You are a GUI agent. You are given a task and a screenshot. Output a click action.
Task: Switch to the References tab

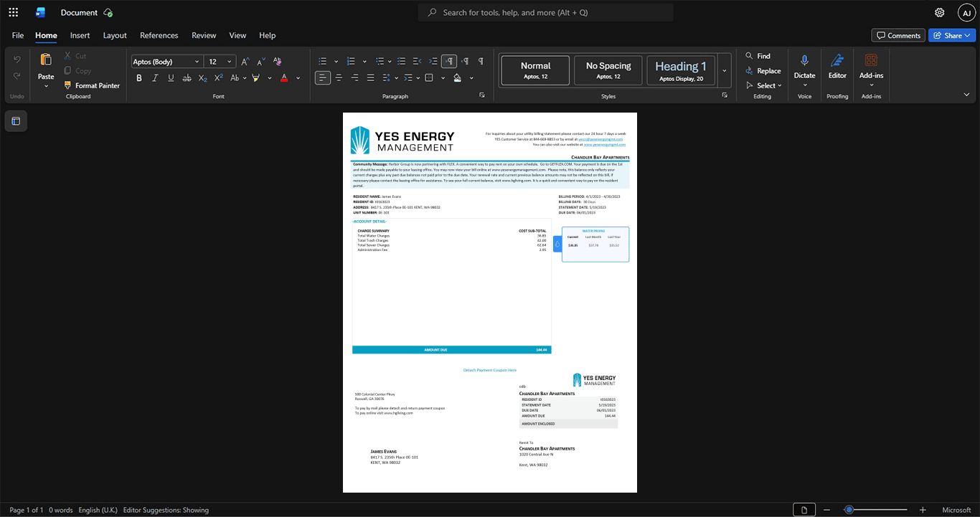click(159, 35)
